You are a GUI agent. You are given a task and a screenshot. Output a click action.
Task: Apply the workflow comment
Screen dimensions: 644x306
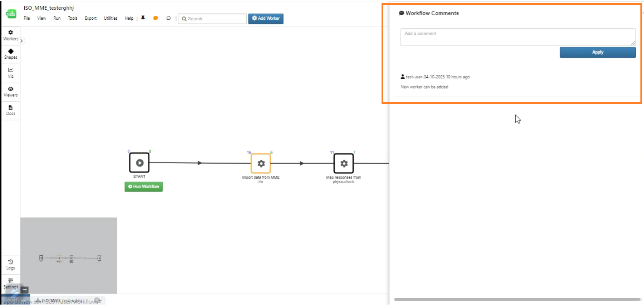tap(598, 52)
